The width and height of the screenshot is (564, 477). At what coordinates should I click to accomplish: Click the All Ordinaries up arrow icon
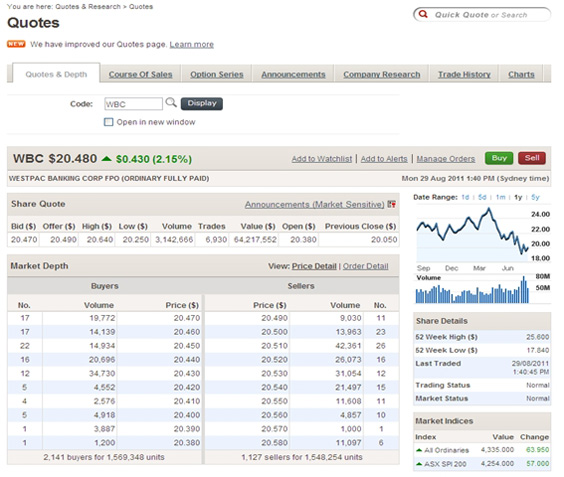tap(419, 450)
